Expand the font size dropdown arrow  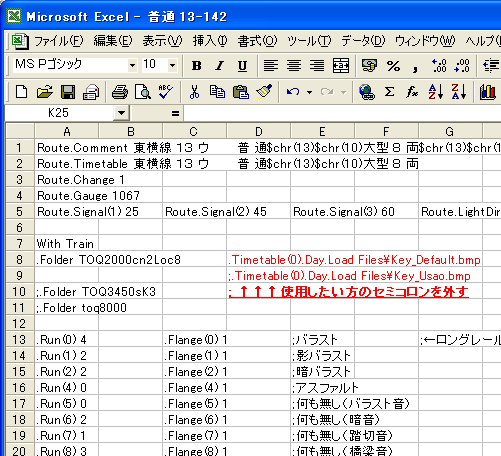[x=172, y=65]
